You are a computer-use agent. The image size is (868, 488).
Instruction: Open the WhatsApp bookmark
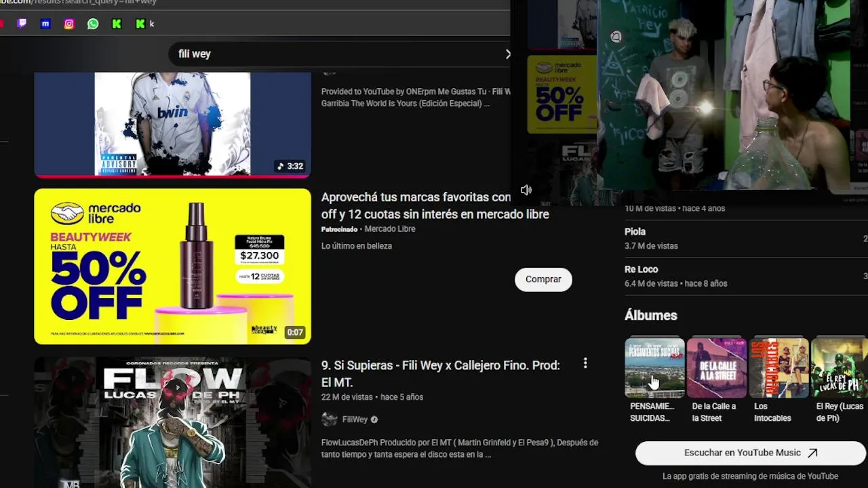point(93,24)
